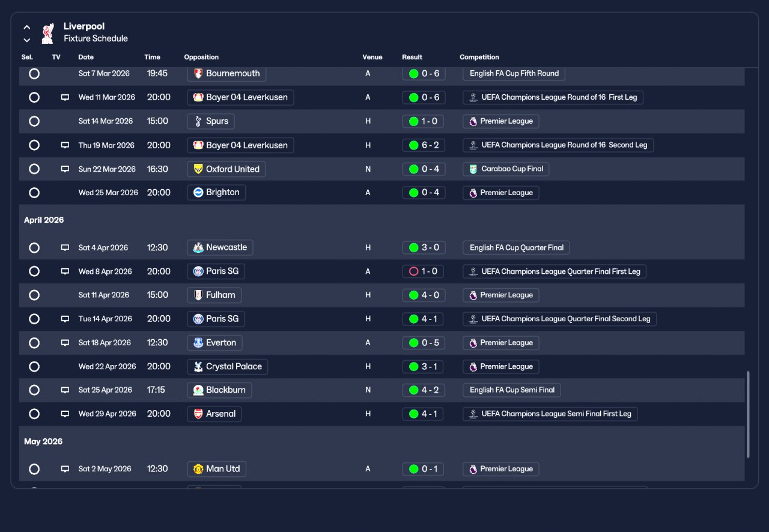Screen dimensions: 769x532
Task: Click TV icon on Sun 22 Mar 2026 row
Action: click(x=65, y=169)
